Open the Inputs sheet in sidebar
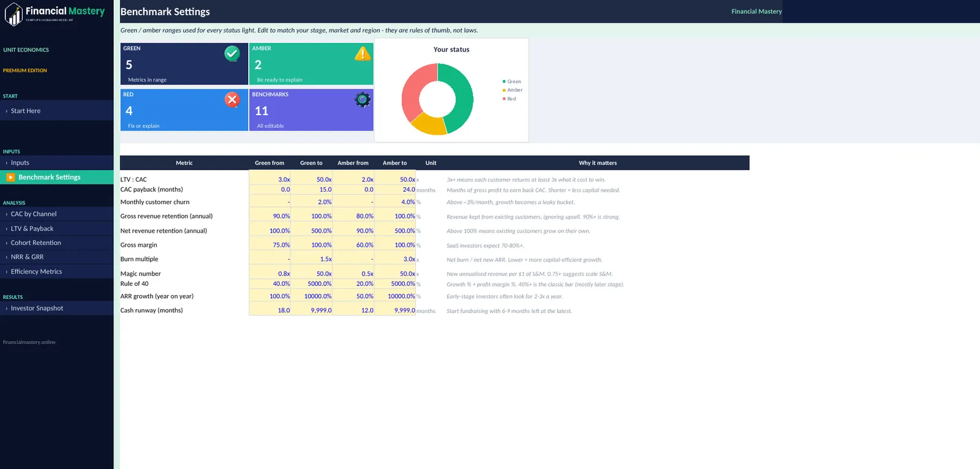The width and height of the screenshot is (980, 469). pyautogui.click(x=57, y=163)
